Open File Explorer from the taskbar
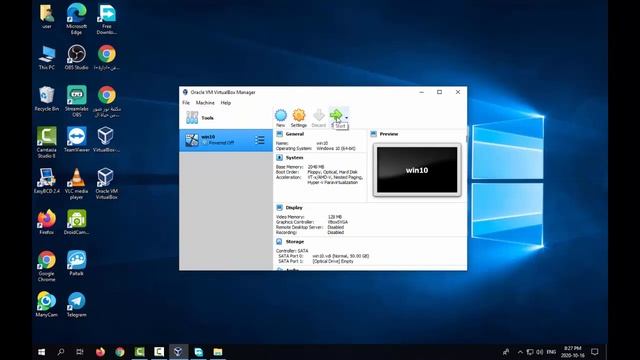Image resolution: width=640 pixels, height=360 pixels. coord(218,351)
